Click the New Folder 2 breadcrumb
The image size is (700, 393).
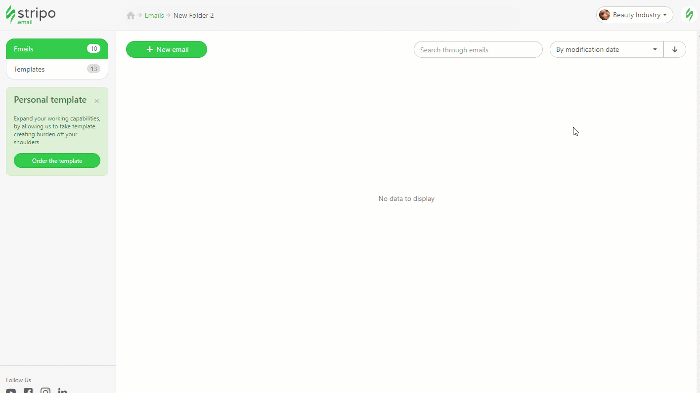pyautogui.click(x=193, y=16)
